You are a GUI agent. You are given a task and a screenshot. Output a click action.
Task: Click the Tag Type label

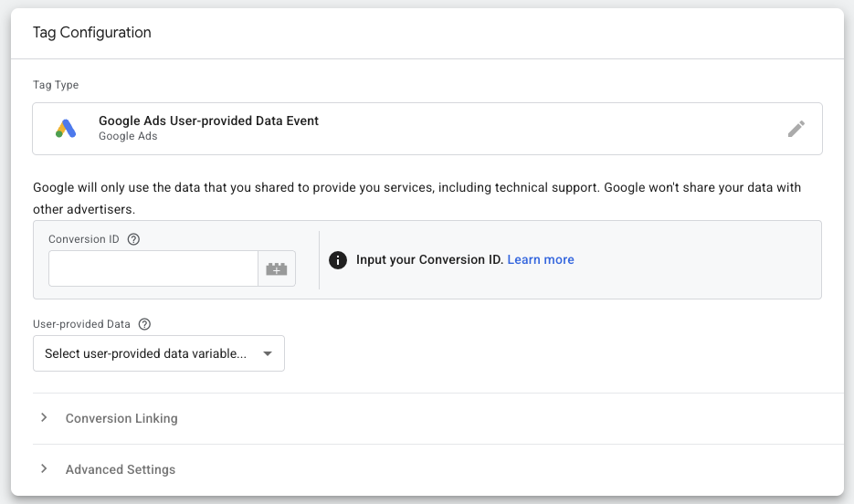pyautogui.click(x=56, y=85)
